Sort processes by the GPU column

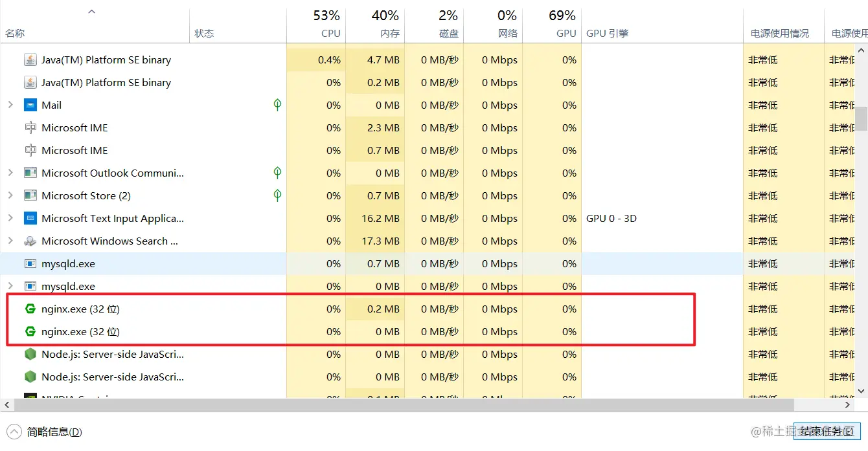tap(566, 34)
